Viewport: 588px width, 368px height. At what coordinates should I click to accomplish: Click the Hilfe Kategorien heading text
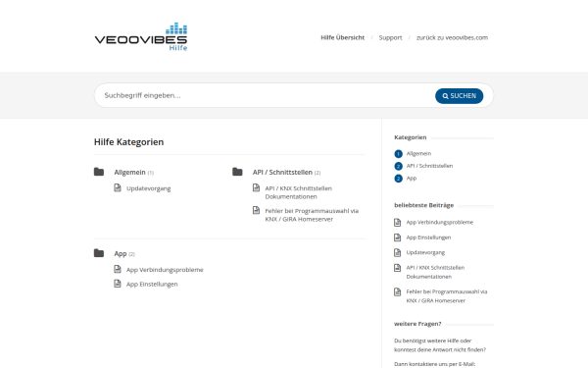(x=128, y=142)
